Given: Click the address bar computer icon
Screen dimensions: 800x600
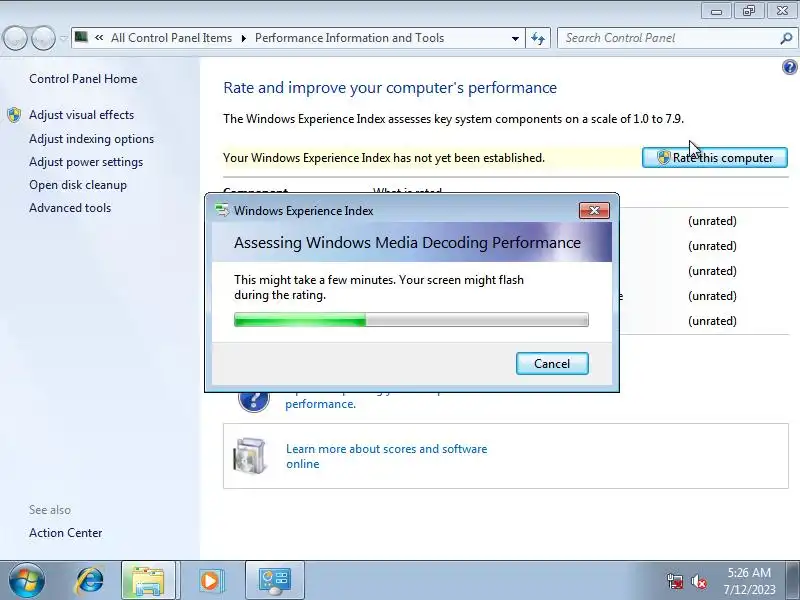Looking at the screenshot, I should pos(82,37).
